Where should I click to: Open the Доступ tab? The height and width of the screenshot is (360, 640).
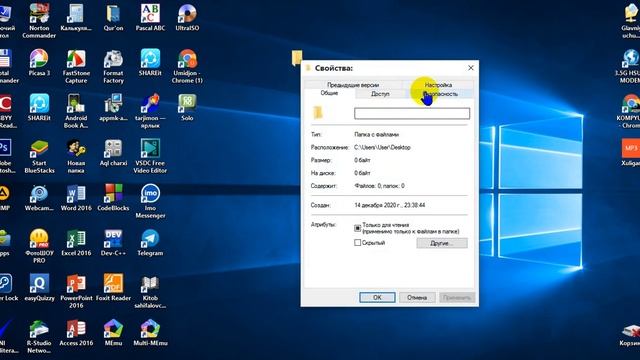[x=380, y=94]
